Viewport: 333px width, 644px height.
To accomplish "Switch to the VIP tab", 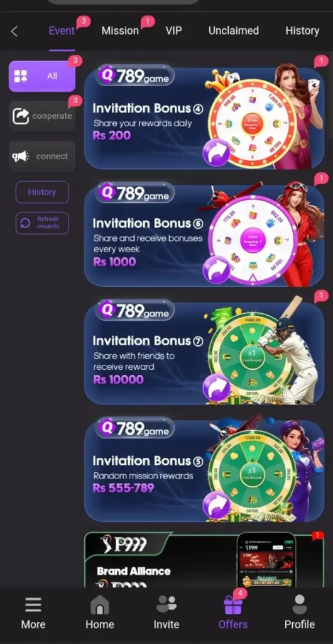I will pos(173,31).
